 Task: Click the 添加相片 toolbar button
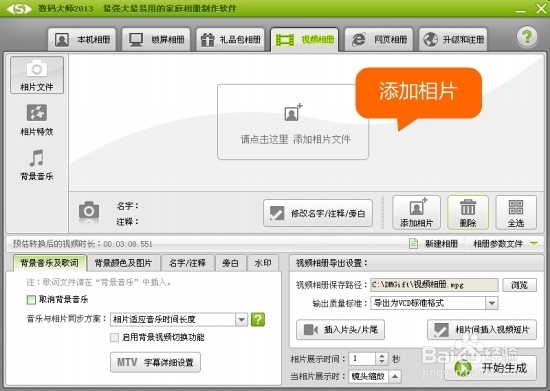click(x=416, y=213)
